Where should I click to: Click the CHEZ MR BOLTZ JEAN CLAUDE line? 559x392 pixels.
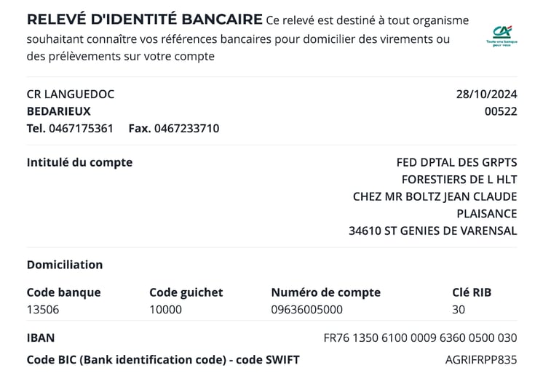[435, 196]
